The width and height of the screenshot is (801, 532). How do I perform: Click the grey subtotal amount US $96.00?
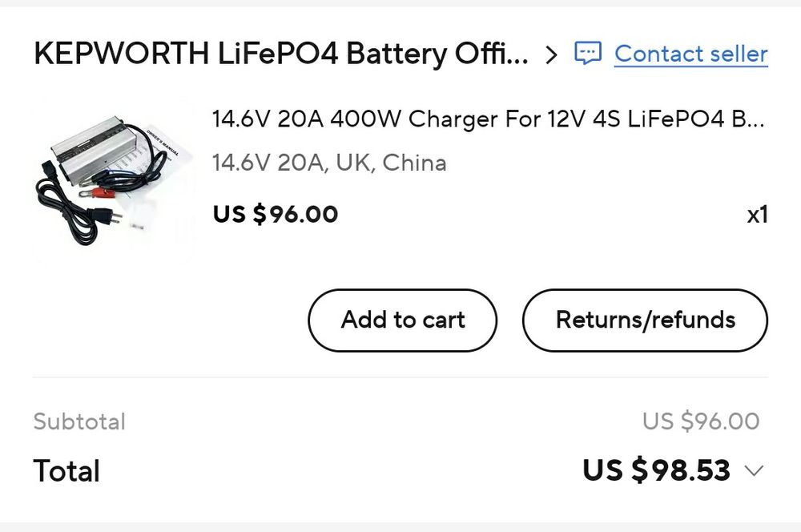pyautogui.click(x=700, y=421)
